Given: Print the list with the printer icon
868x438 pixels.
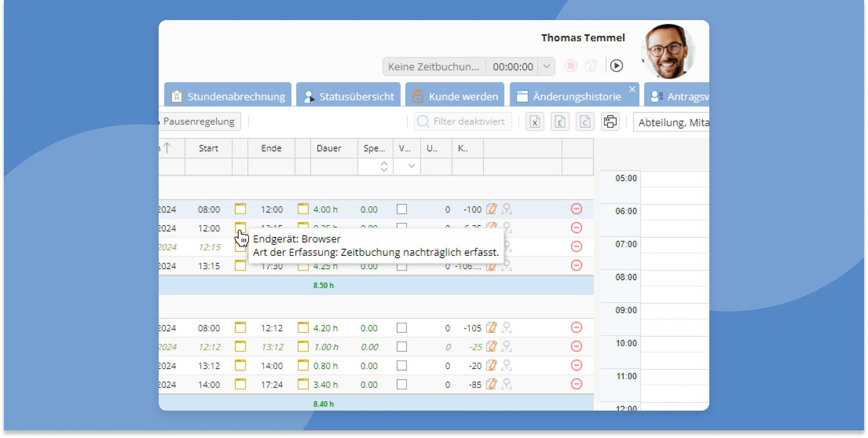Looking at the screenshot, I should [x=610, y=122].
